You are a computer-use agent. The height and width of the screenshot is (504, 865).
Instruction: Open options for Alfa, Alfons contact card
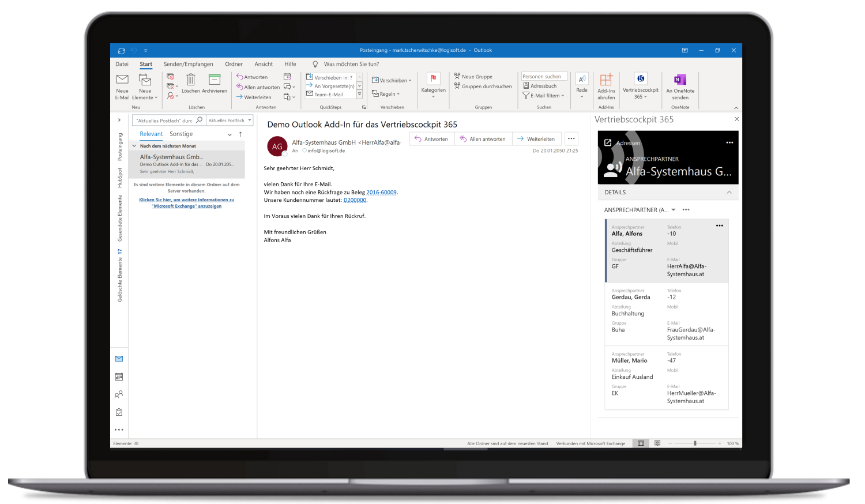pos(719,225)
